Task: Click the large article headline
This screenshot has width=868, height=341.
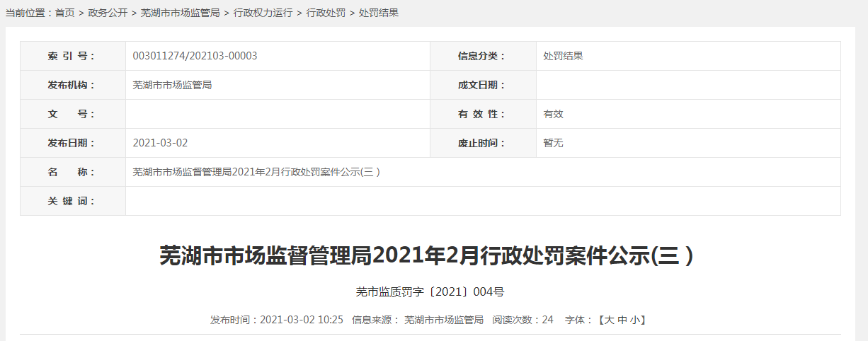Action: [427, 255]
